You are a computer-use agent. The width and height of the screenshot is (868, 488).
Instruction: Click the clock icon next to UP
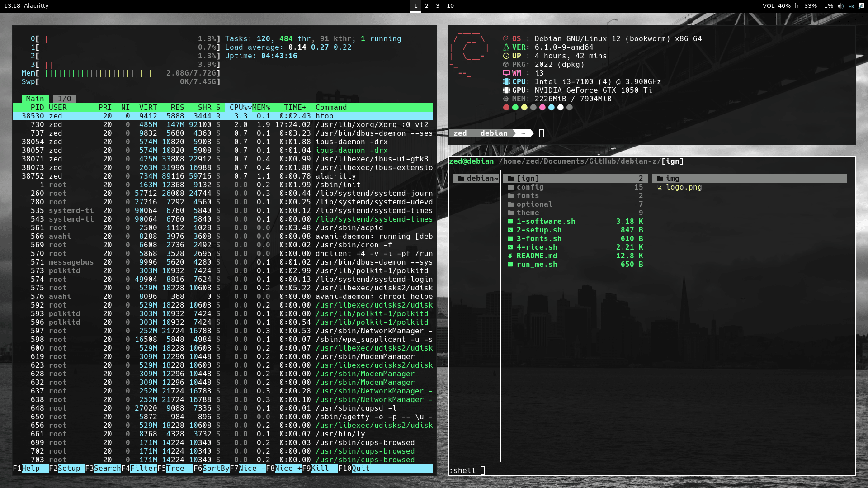(505, 56)
